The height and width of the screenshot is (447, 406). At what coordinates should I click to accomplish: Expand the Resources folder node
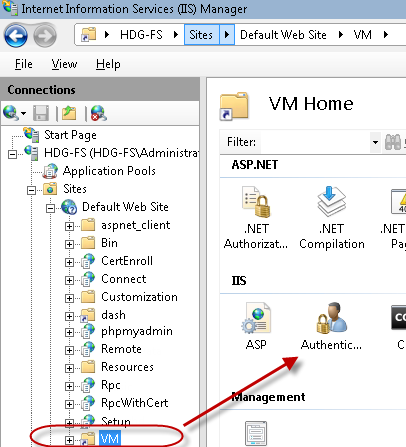69,368
